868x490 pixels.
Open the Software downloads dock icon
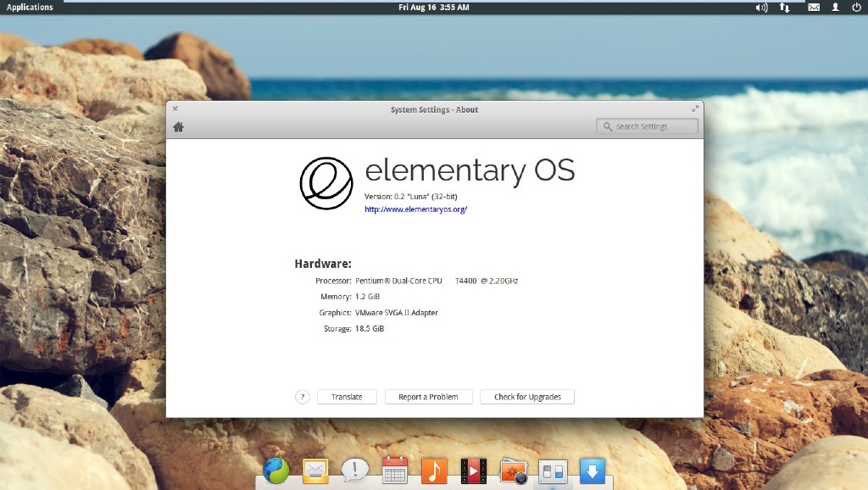point(593,471)
